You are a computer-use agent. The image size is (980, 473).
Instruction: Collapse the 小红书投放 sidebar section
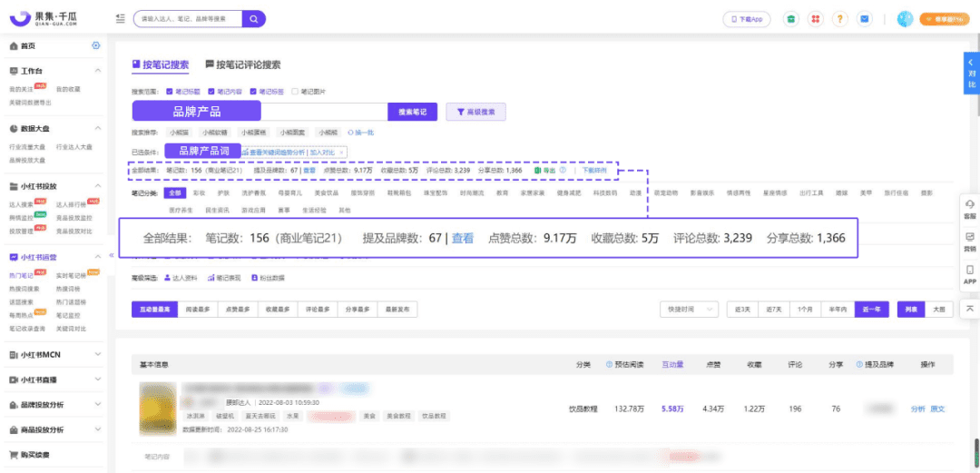(x=97, y=186)
